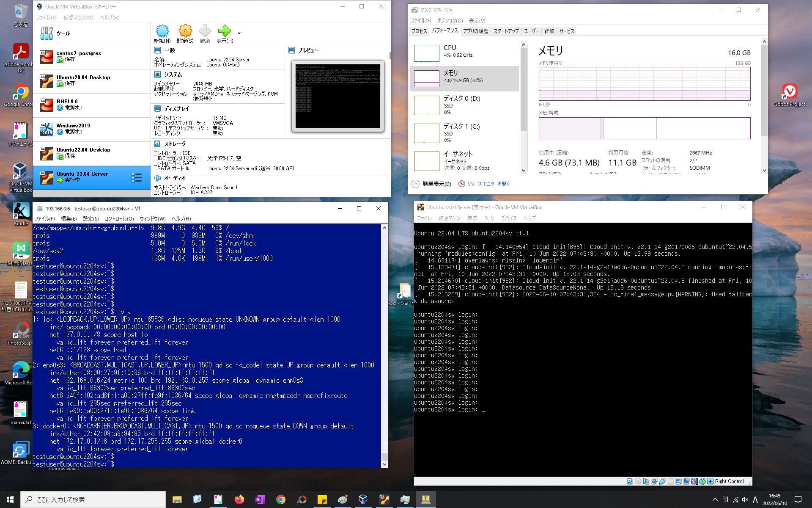Open Setup (設定) menu in Tera Term
The width and height of the screenshot is (812, 508).
tap(91, 219)
